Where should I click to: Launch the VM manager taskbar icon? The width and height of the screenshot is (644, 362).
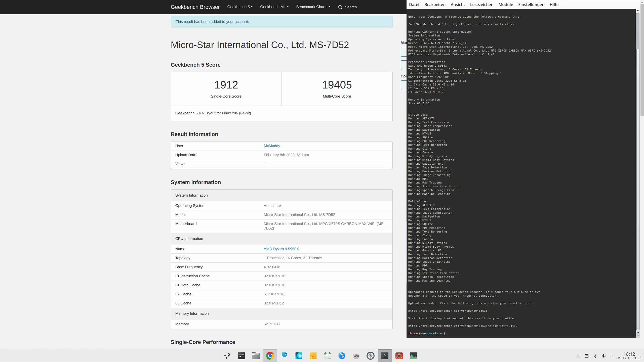coord(356,356)
